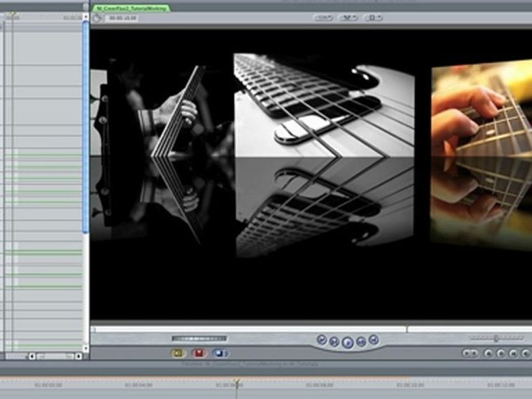Click timeline ruler at 01:00:08:00
The height and width of the screenshot is (399, 532).
320,385
